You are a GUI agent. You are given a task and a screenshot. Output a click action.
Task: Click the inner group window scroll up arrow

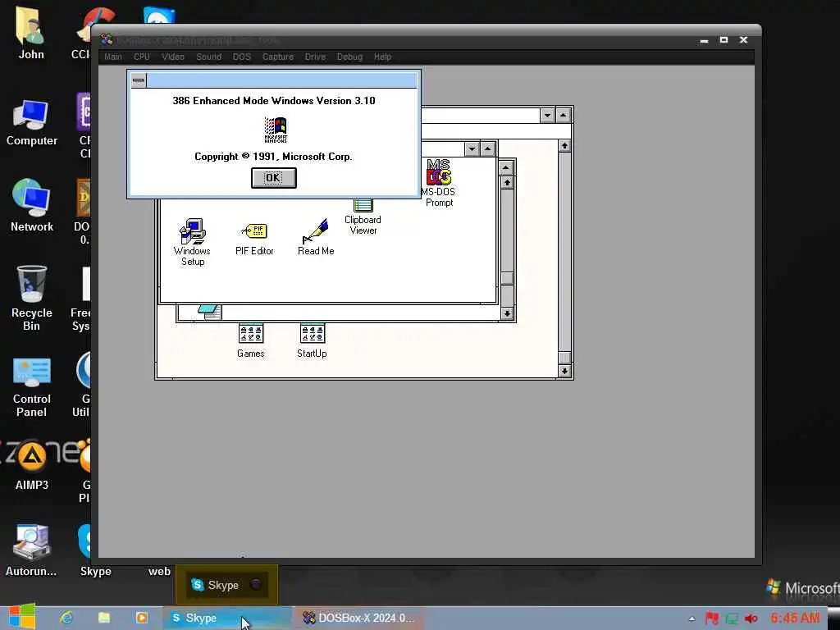pos(507,183)
